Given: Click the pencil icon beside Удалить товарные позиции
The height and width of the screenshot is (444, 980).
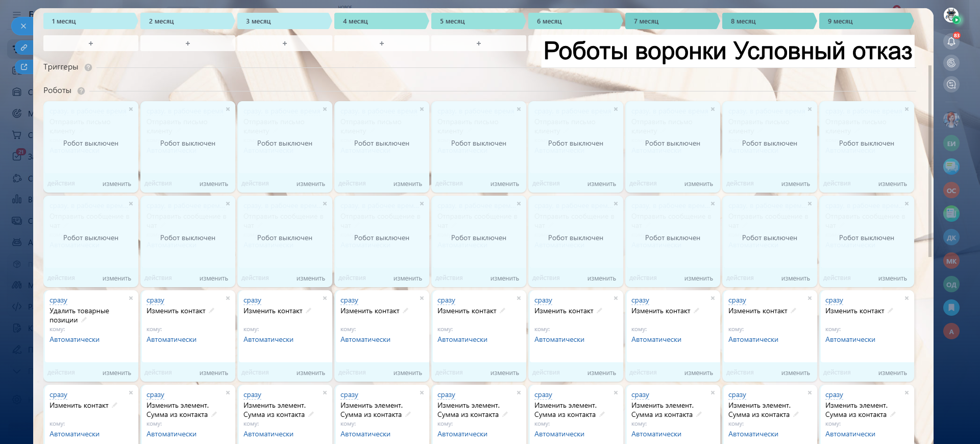Looking at the screenshot, I should tap(84, 320).
